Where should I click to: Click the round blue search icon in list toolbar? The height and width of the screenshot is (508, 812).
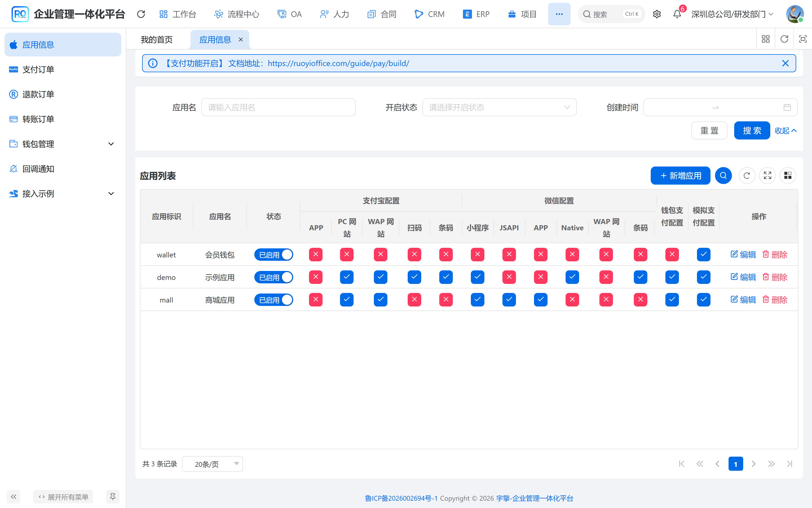(x=723, y=175)
